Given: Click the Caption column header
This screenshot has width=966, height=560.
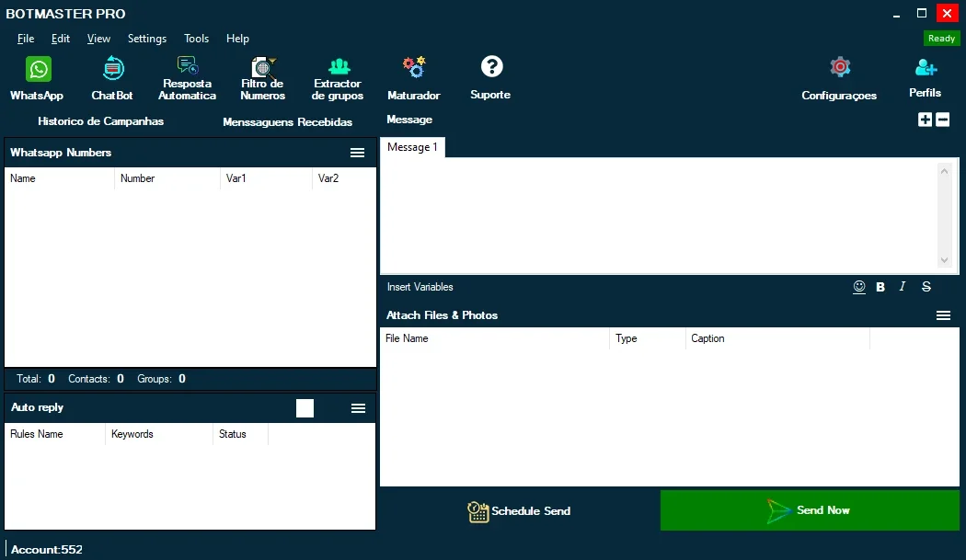Looking at the screenshot, I should [777, 338].
